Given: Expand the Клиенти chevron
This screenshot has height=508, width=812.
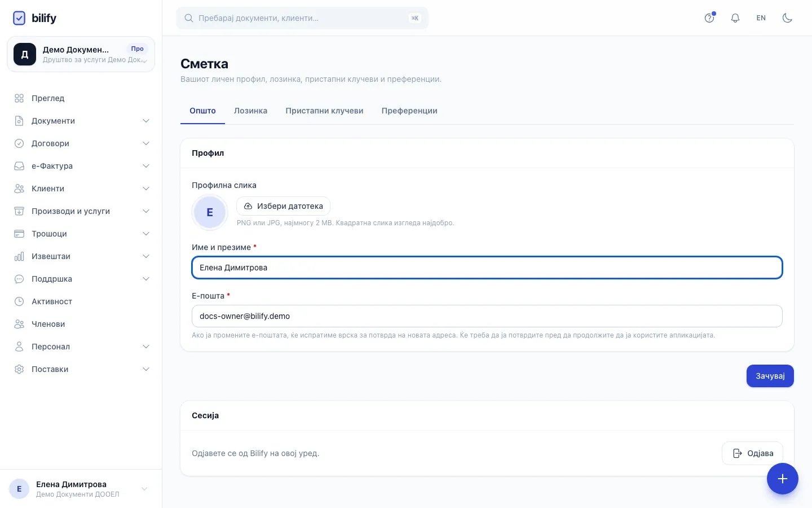Looking at the screenshot, I should pos(146,189).
